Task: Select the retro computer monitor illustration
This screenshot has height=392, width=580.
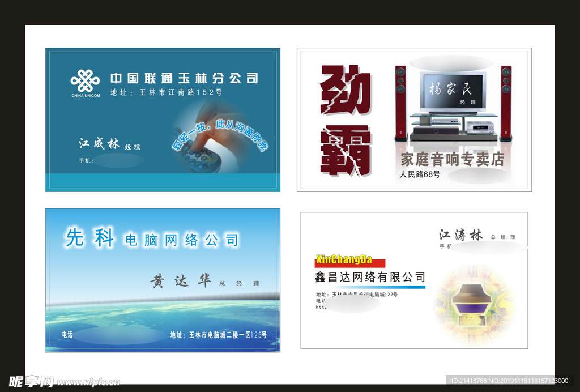Action: tap(475, 305)
